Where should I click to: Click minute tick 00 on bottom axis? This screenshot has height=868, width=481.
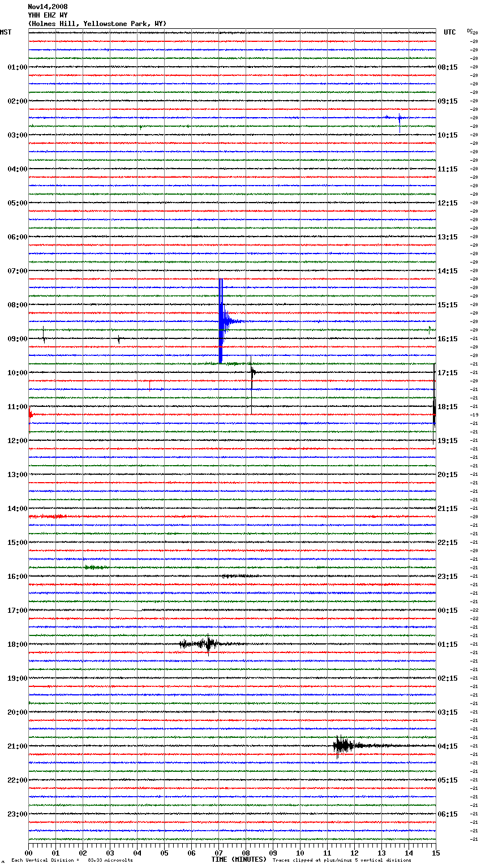coord(28,853)
